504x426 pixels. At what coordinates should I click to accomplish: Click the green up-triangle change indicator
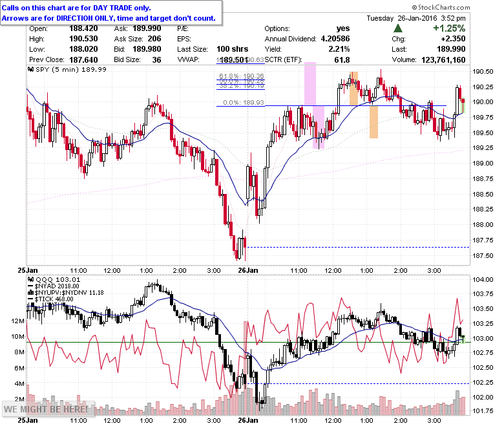pos(398,28)
